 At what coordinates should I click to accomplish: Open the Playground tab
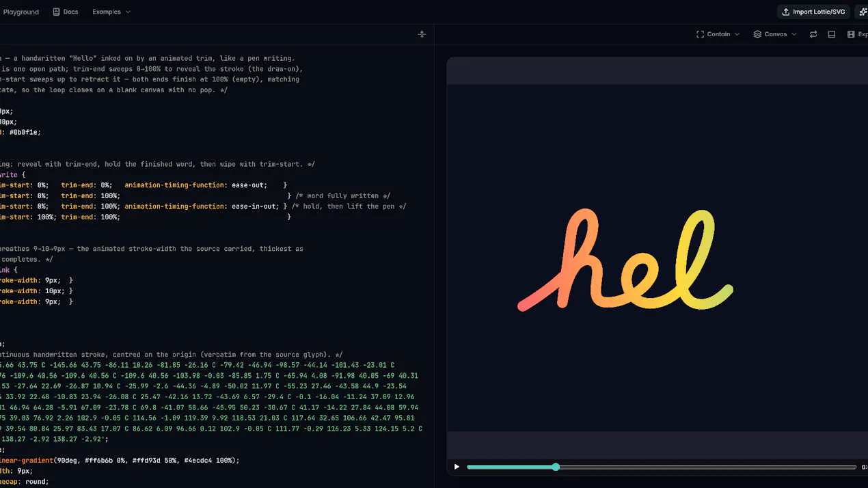tap(21, 12)
